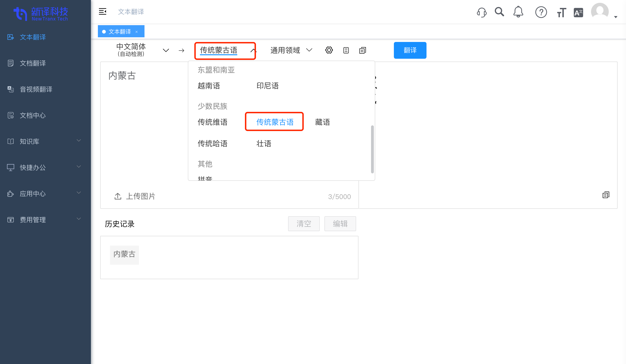Click the A文 interface language icon
The height and width of the screenshot is (364, 626).
pyautogui.click(x=578, y=12)
